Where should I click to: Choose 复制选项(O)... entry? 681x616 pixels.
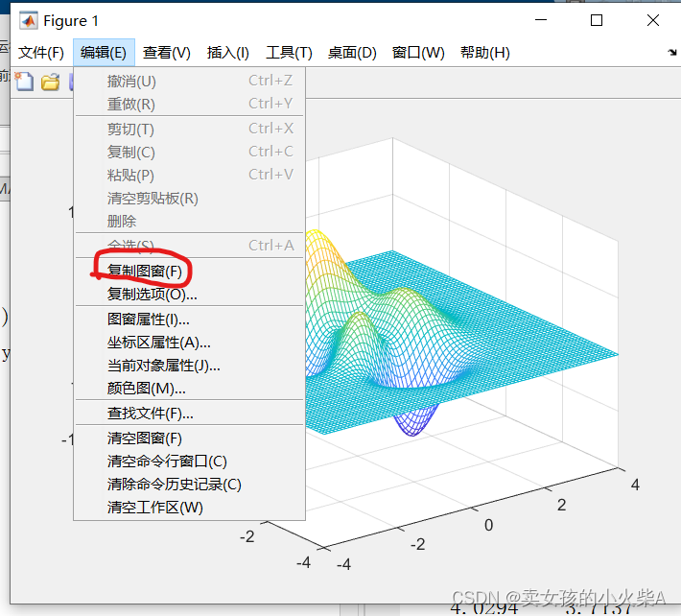189,295
